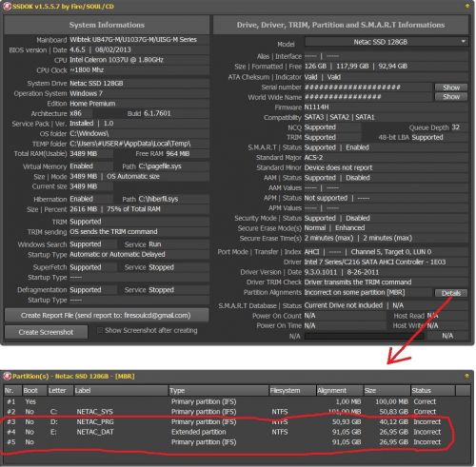Sort by the Boot column header
The image size is (476, 467).
pyautogui.click(x=34, y=391)
